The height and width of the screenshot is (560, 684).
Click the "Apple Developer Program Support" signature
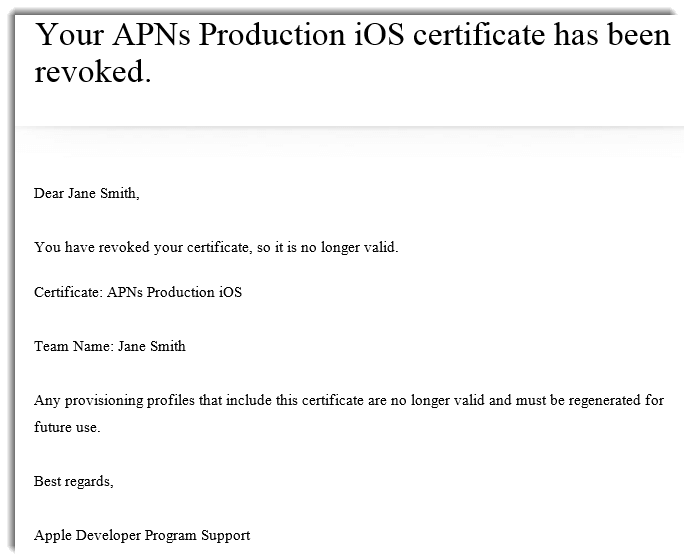142,535
